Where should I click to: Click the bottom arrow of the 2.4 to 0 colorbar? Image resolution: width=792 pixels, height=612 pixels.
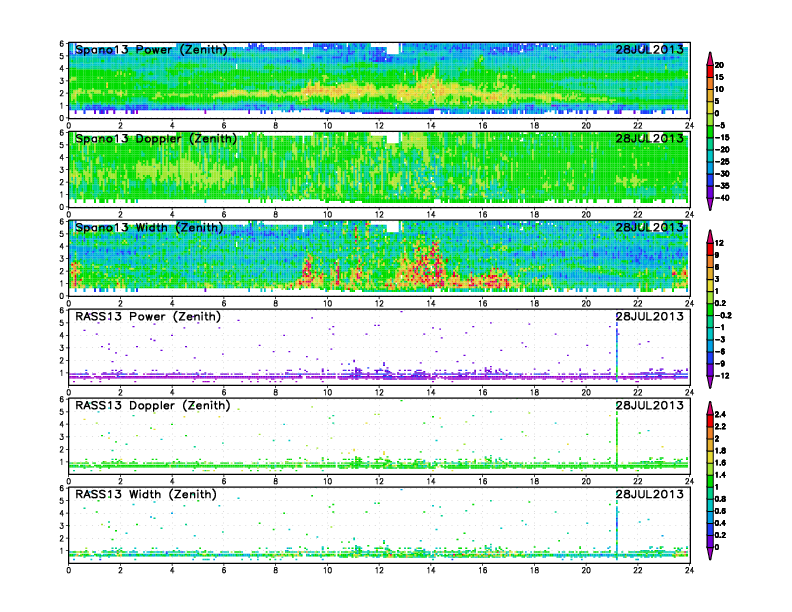click(x=710, y=553)
